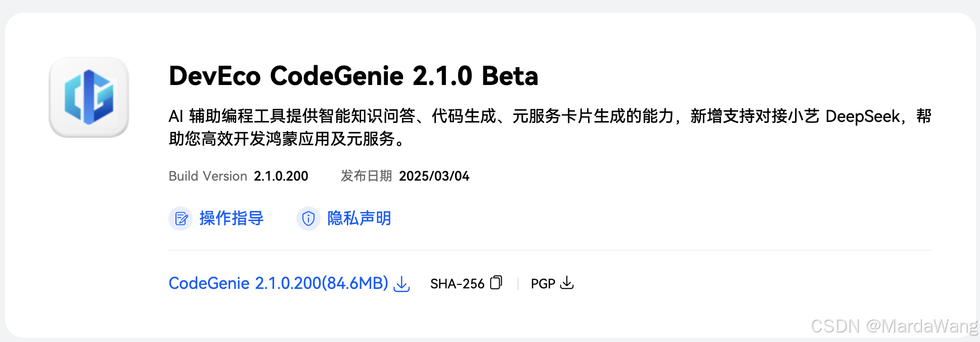Click the word DeepSeek in the description
Screen dimensions: 980x342
pos(863,117)
